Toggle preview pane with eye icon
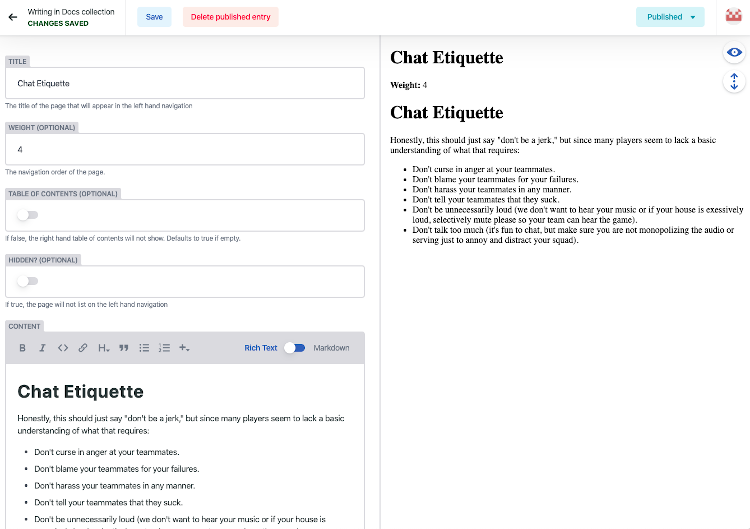The height and width of the screenshot is (529, 750). [x=734, y=52]
